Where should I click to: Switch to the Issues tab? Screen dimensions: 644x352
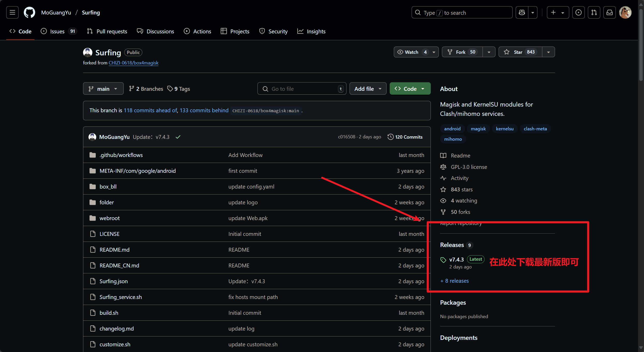click(x=57, y=31)
